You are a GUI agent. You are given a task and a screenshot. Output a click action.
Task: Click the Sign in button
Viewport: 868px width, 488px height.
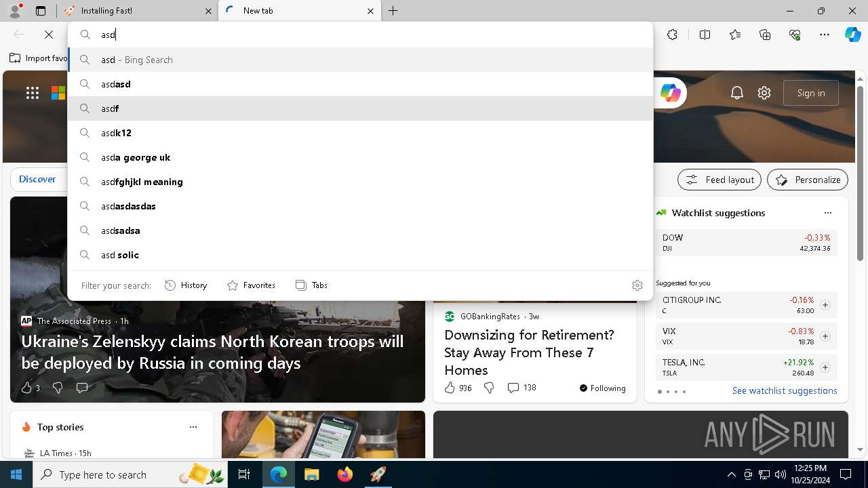click(811, 93)
